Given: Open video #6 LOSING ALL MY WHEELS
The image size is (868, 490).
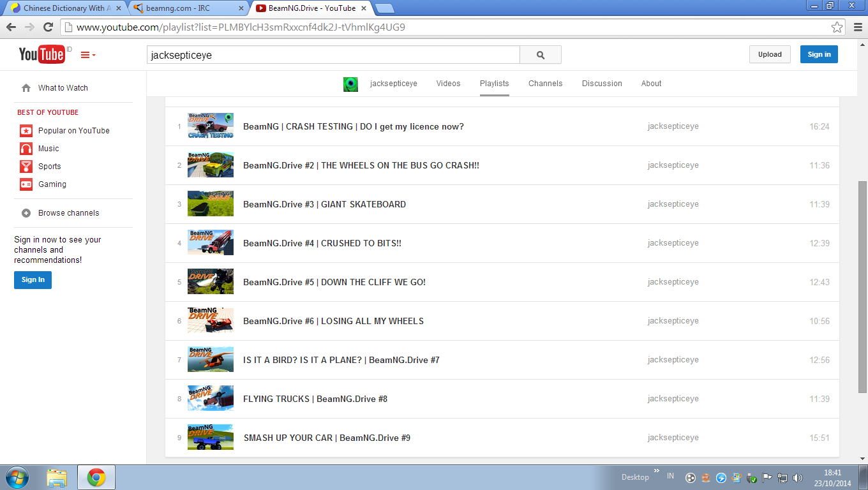Looking at the screenshot, I should point(333,322).
